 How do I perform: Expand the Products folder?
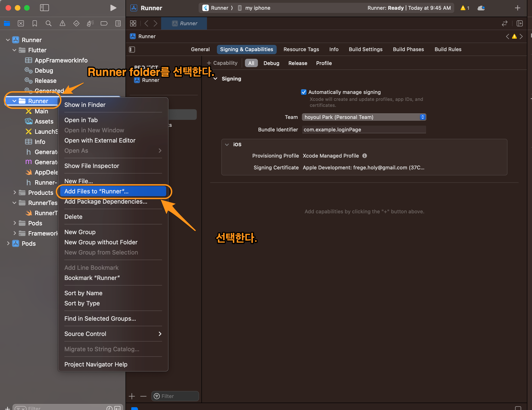coord(15,193)
